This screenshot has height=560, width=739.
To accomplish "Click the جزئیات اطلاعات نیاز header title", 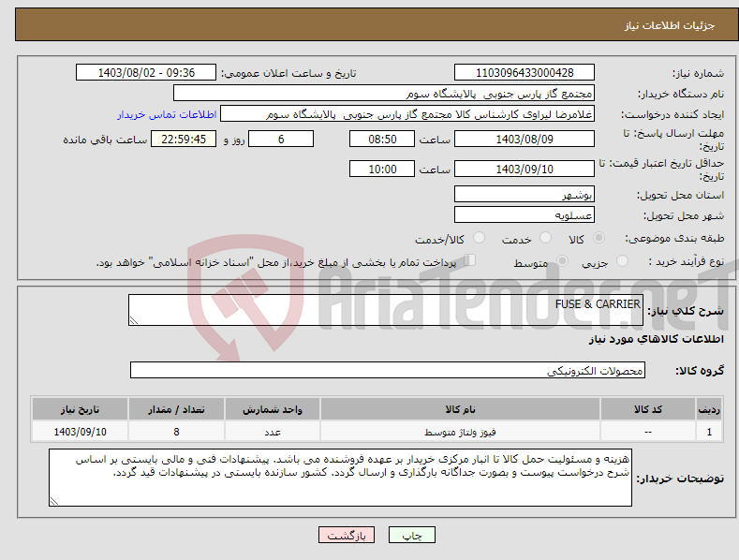I will tap(670, 25).
